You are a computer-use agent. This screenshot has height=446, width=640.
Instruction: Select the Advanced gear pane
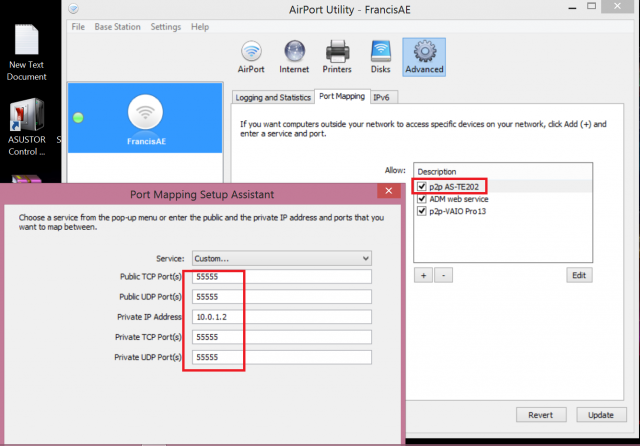(x=424, y=57)
